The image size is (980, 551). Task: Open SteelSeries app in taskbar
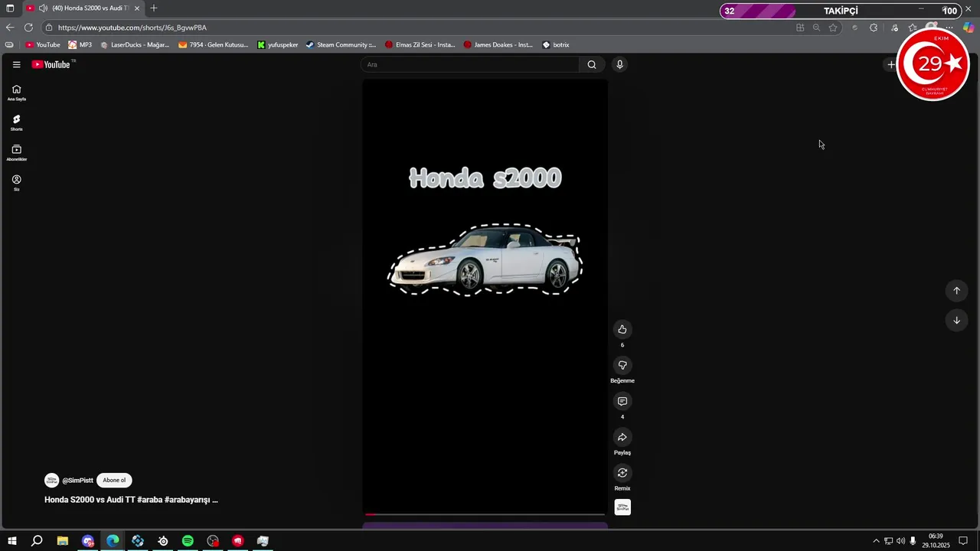[163, 541]
